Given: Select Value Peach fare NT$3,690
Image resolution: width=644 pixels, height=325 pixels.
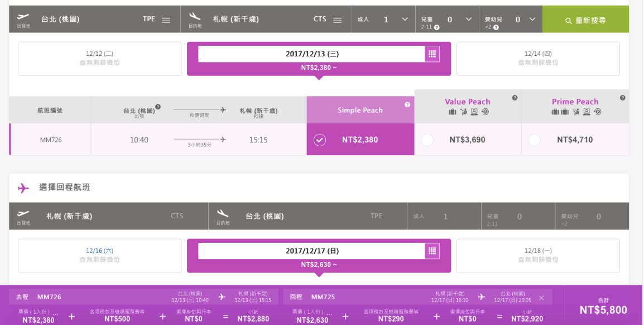Looking at the screenshot, I should (x=427, y=140).
